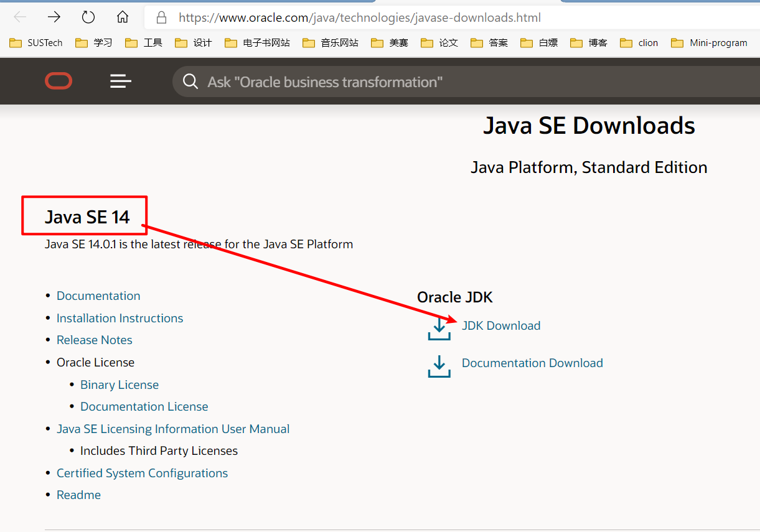Open the 白嫖 bookmarks folder
This screenshot has height=532, width=760.
[539, 43]
